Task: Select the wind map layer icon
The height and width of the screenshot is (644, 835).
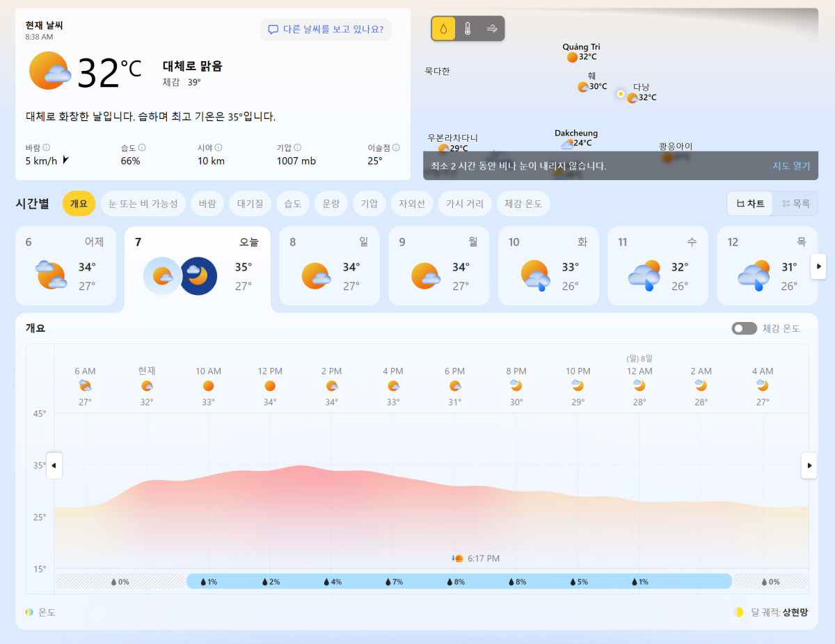Action: tap(492, 29)
